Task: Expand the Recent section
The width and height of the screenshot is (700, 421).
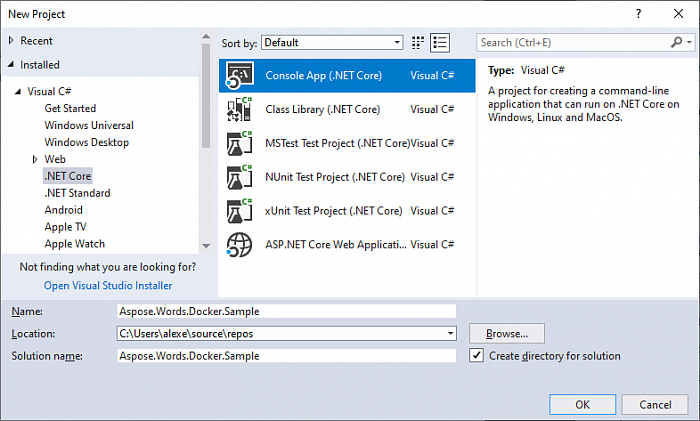Action: (11, 41)
